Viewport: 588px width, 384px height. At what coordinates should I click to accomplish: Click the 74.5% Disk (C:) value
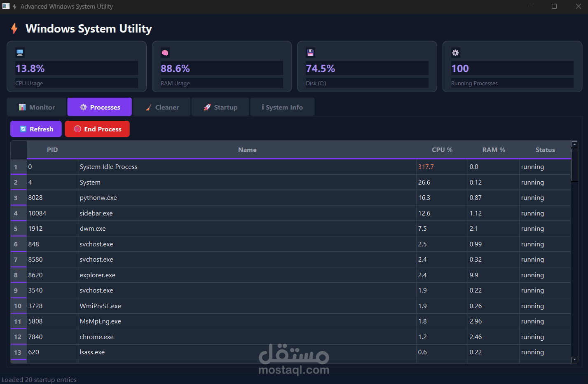click(x=321, y=68)
